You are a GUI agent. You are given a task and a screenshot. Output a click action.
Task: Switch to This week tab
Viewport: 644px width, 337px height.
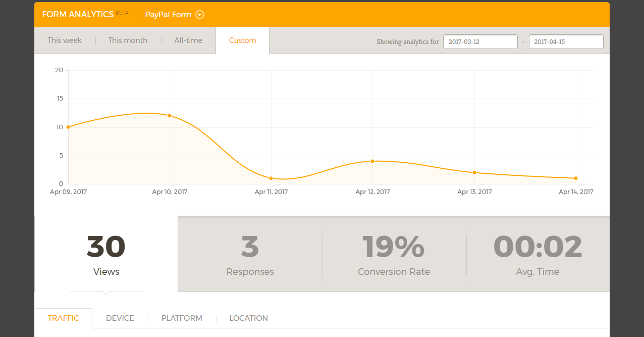point(65,40)
